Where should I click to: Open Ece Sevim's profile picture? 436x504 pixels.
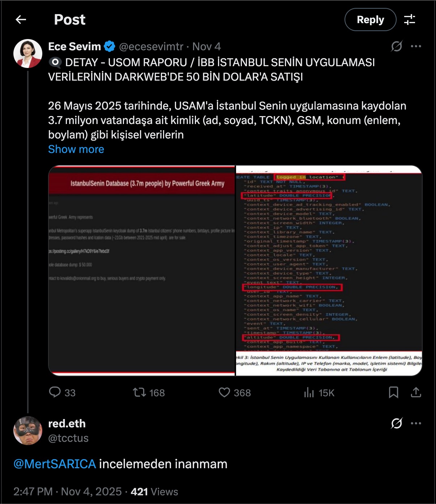point(28,54)
